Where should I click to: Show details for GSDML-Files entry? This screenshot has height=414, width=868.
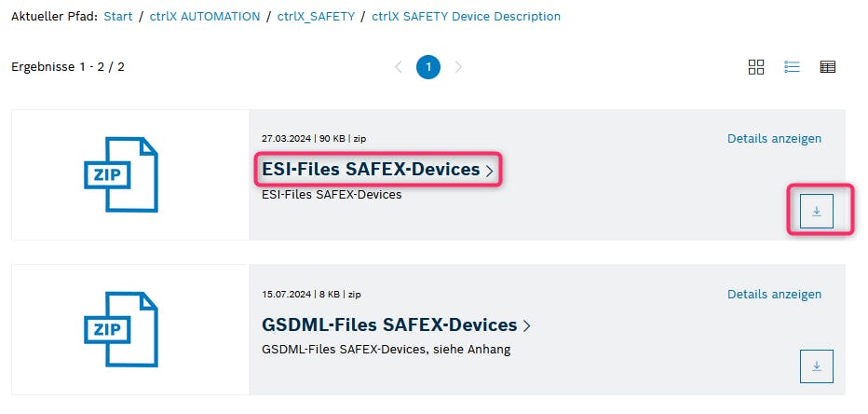click(x=774, y=294)
